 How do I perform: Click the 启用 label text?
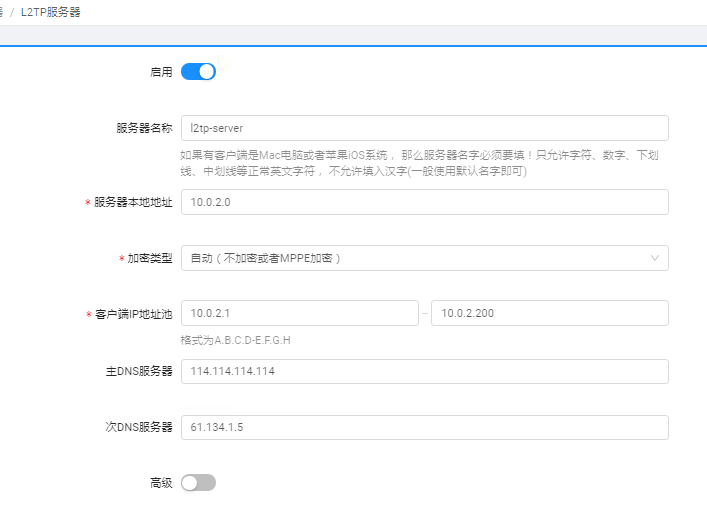(161, 72)
